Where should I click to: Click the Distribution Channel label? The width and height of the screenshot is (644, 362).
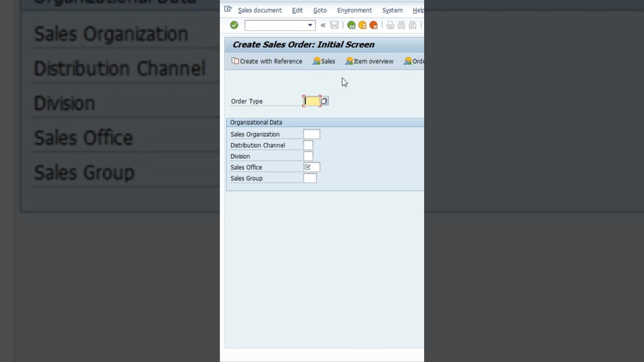coord(258,145)
